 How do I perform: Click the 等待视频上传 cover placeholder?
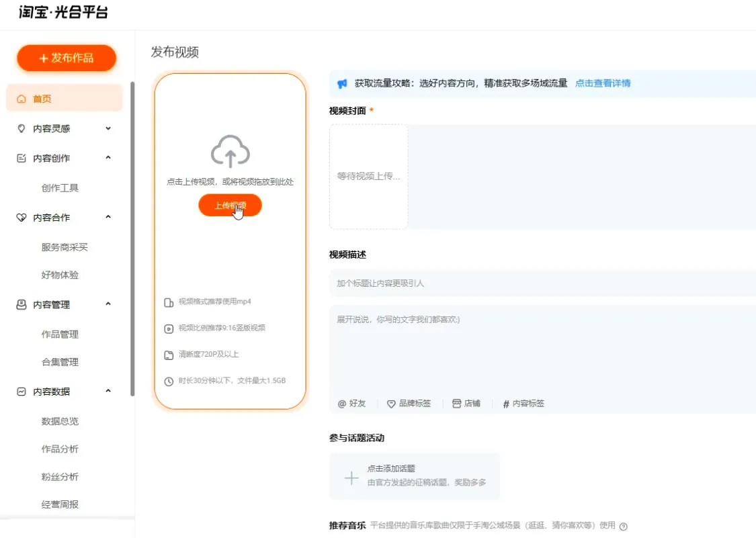coord(368,176)
